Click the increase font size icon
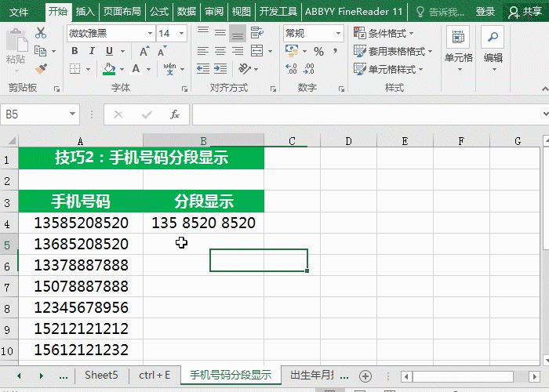Screen dimensions: 549x392 click(144, 52)
